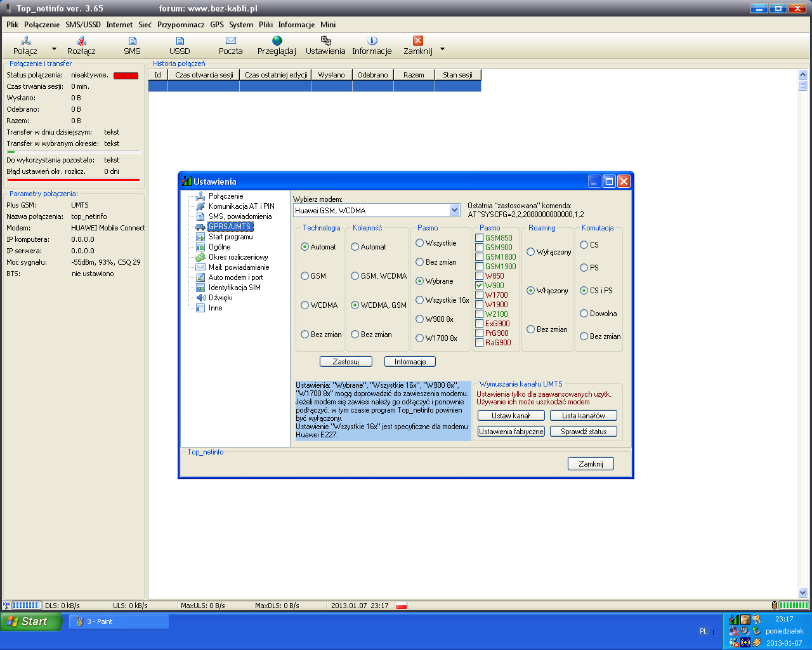
Task: Open the Przypominacz menu
Action: (x=181, y=25)
